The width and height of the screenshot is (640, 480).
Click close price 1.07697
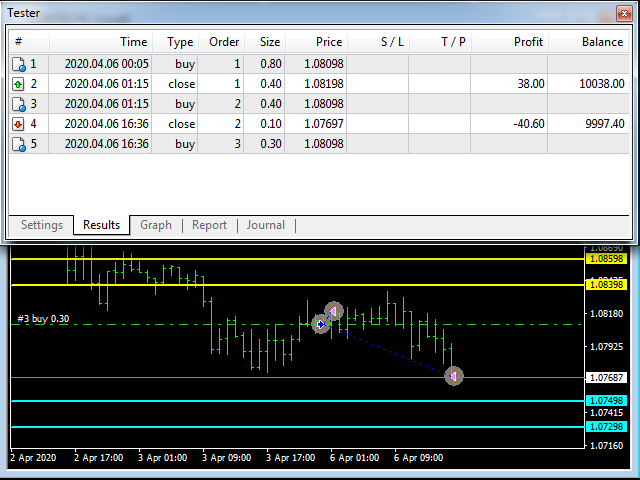pyautogui.click(x=324, y=124)
